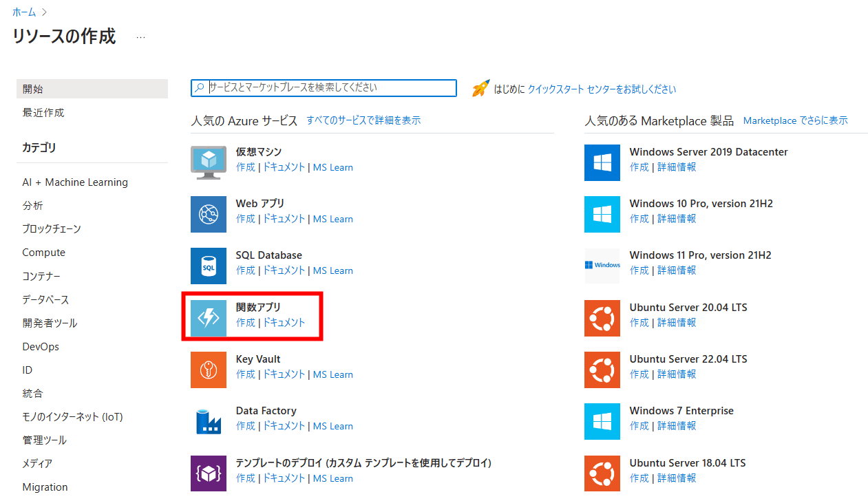The image size is (868, 501).
Task: Click 作成 under Data Factory
Action: (x=246, y=426)
